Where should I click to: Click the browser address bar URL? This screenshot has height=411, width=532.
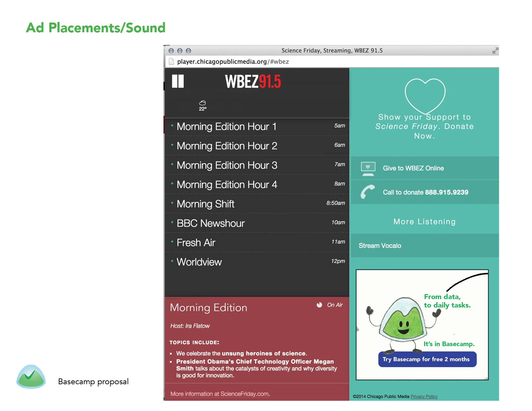(233, 62)
